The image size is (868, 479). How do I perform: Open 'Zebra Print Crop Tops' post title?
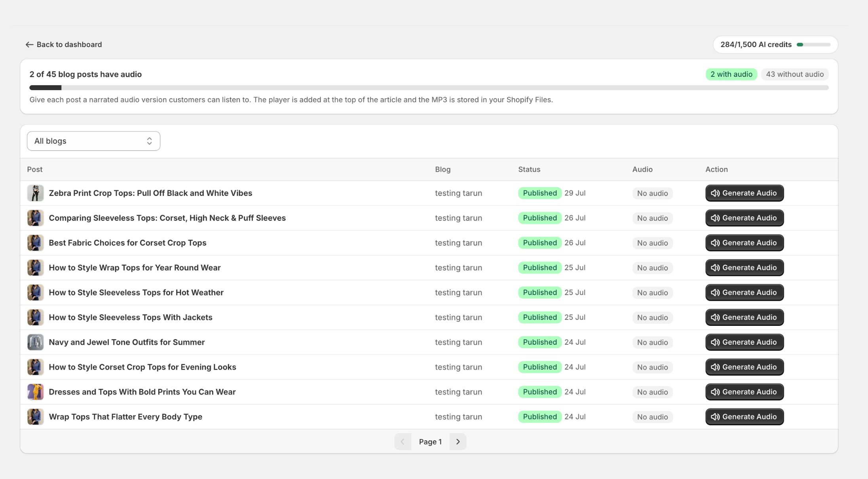point(150,193)
